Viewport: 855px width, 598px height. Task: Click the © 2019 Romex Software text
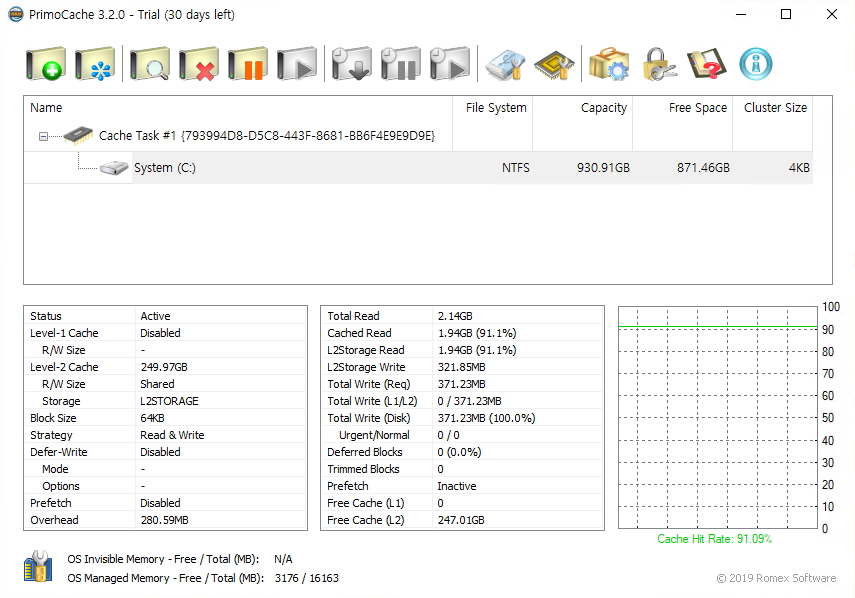776,578
